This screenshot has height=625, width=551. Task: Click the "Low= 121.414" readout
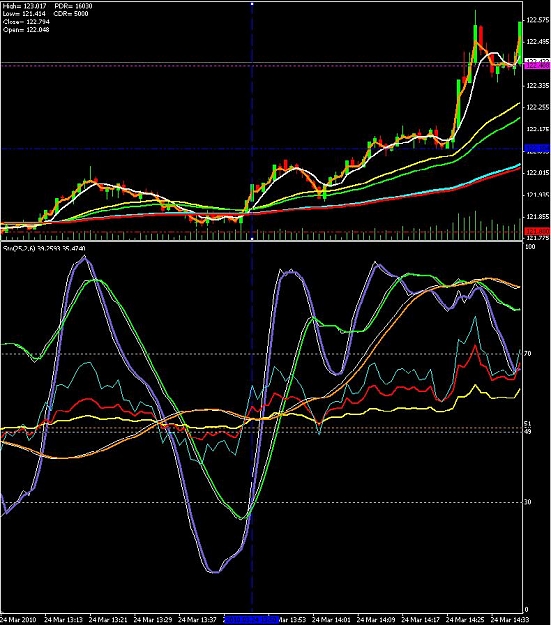pyautogui.click(x=24, y=14)
